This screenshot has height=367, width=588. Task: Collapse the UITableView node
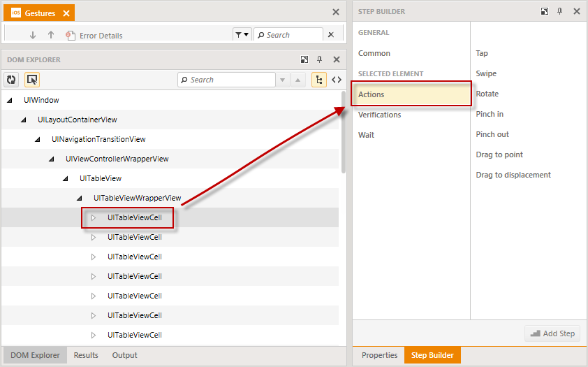[65, 178]
